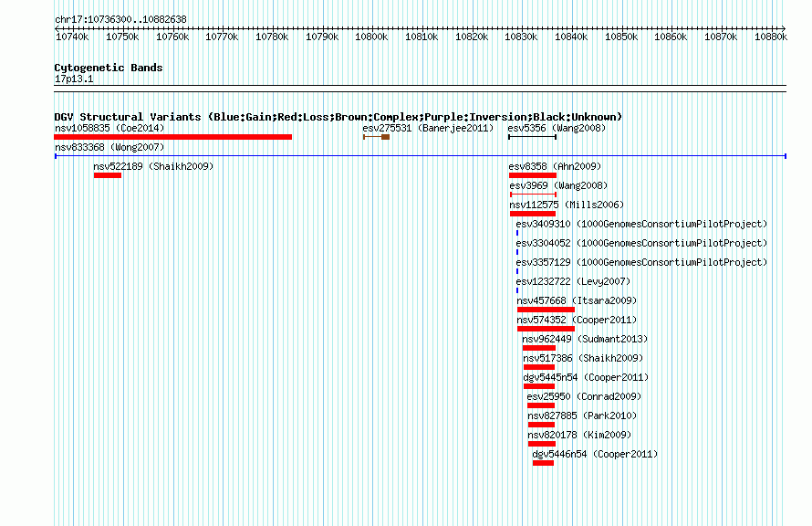812x526 pixels.
Task: Click the red bar under esv8358
Action: 532,175
